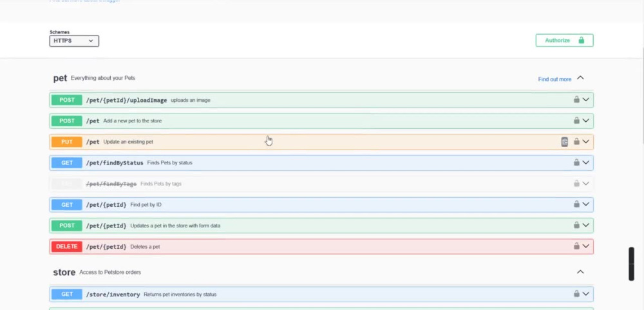Image resolution: width=644 pixels, height=310 pixels.
Task: Click lock icon on uploadImage row
Action: click(576, 99)
